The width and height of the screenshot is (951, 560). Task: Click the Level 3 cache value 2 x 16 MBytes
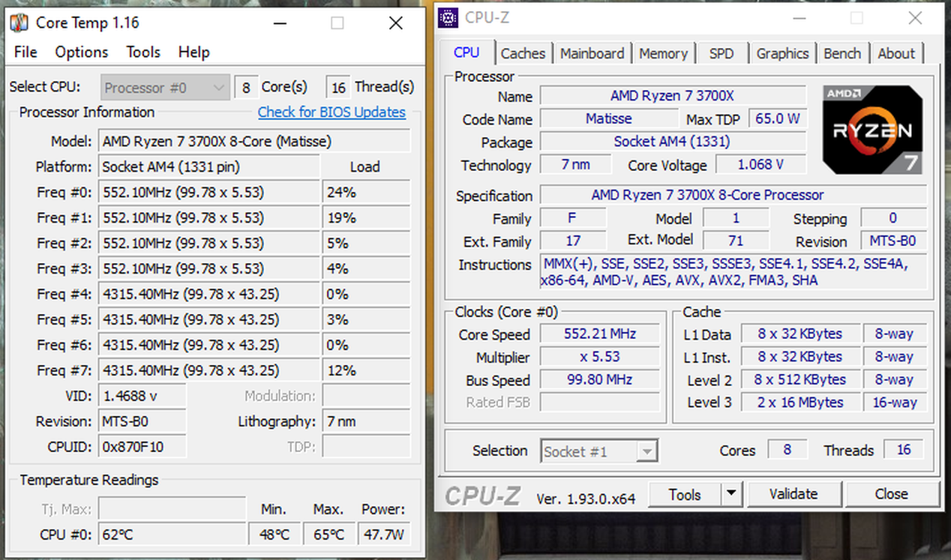pyautogui.click(x=800, y=403)
